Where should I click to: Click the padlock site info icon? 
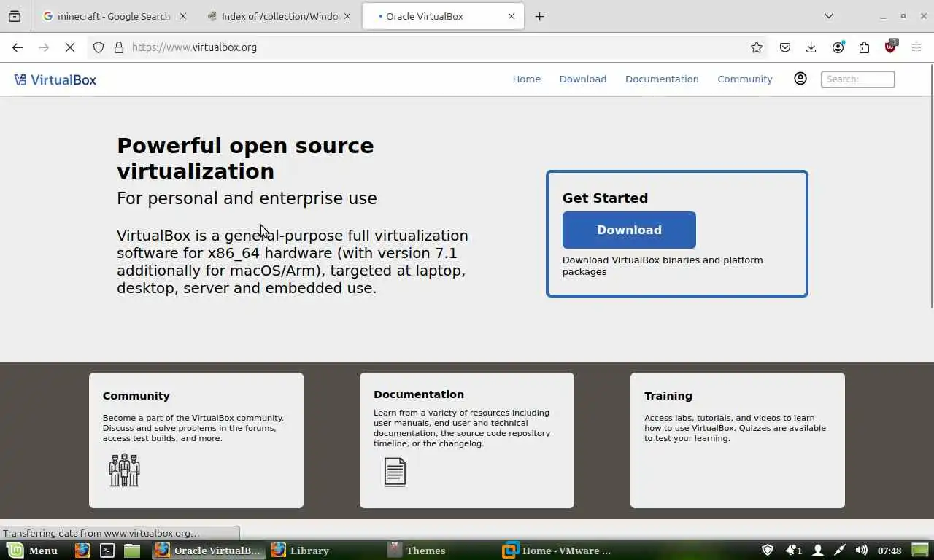119,47
